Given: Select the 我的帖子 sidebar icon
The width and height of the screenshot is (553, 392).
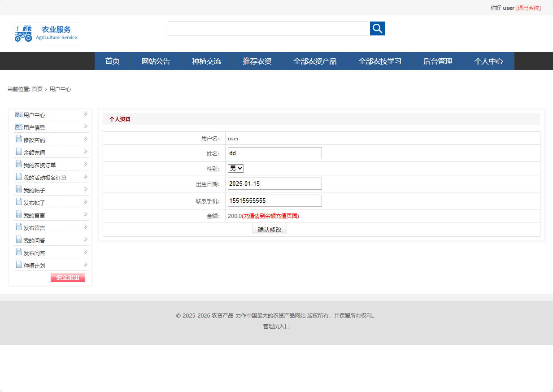Looking at the screenshot, I should (x=18, y=189).
